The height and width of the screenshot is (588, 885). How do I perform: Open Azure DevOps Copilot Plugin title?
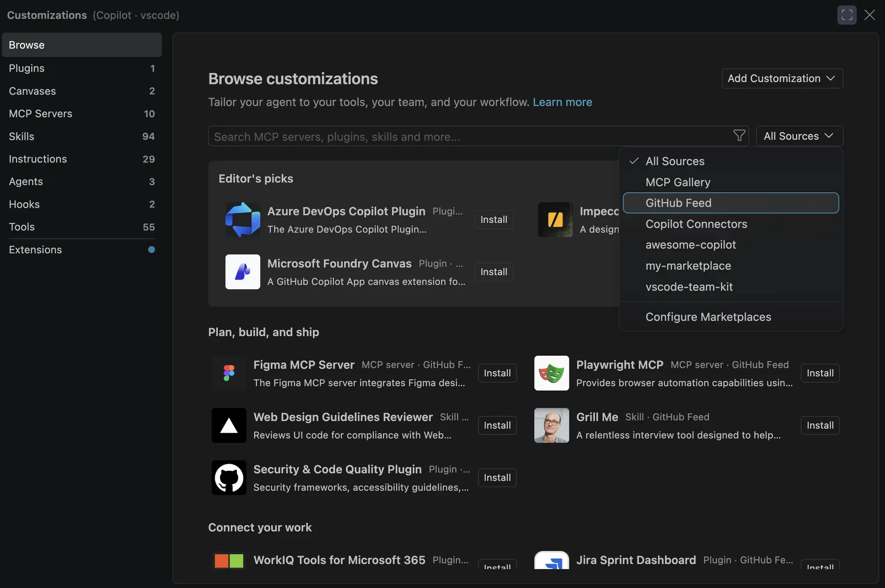(346, 211)
